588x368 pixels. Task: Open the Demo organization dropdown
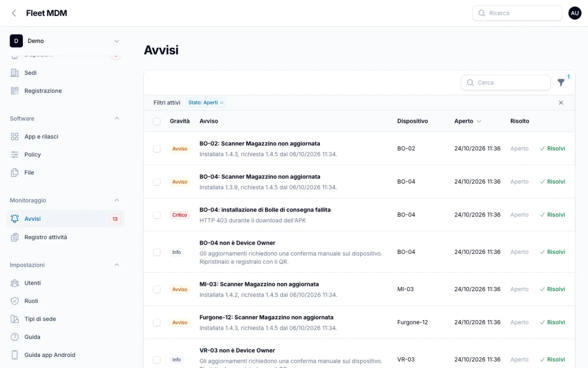point(65,41)
